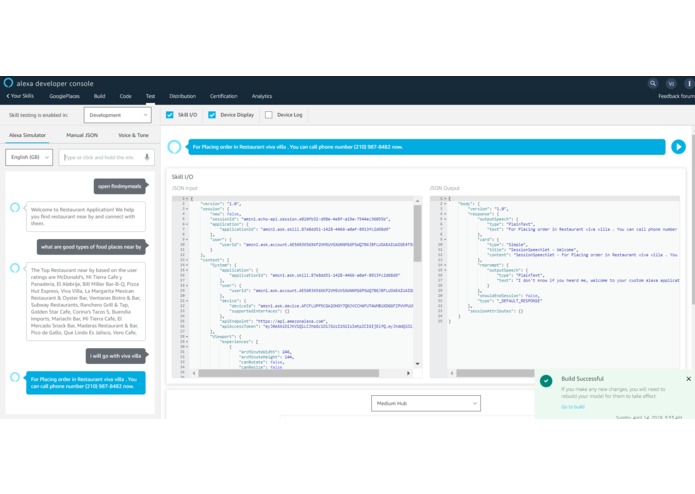The image size is (695, 494).
Task: Click JSON Input scroll left arrow
Action: (x=194, y=373)
